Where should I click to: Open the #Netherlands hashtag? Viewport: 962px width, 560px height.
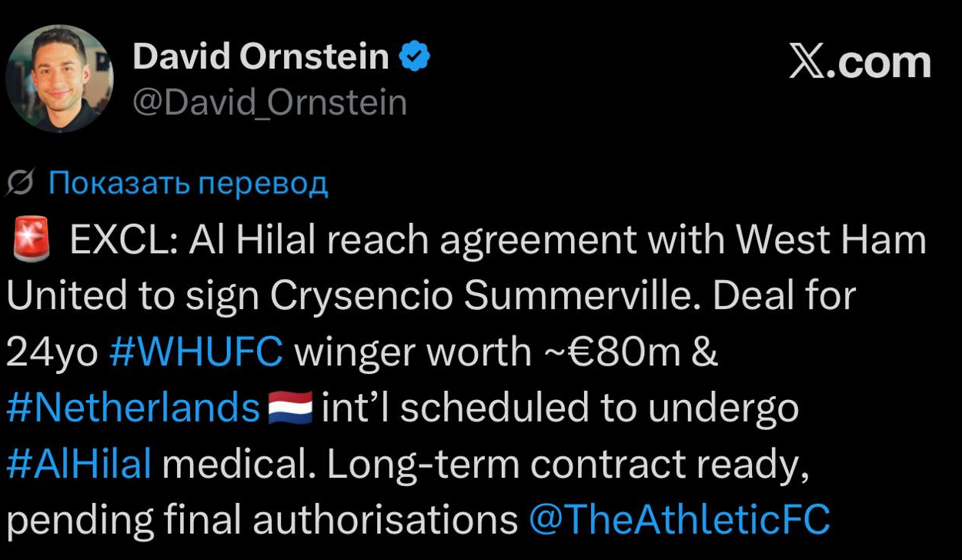(x=133, y=408)
